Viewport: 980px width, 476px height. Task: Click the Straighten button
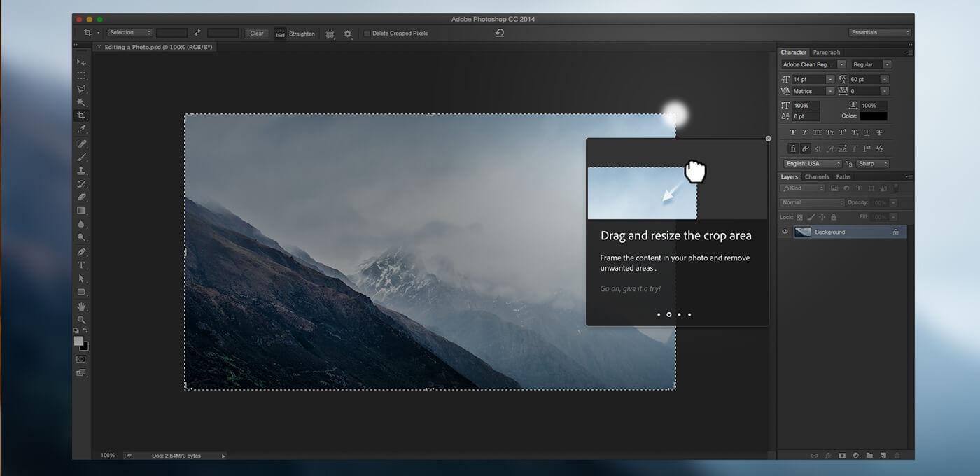(297, 33)
